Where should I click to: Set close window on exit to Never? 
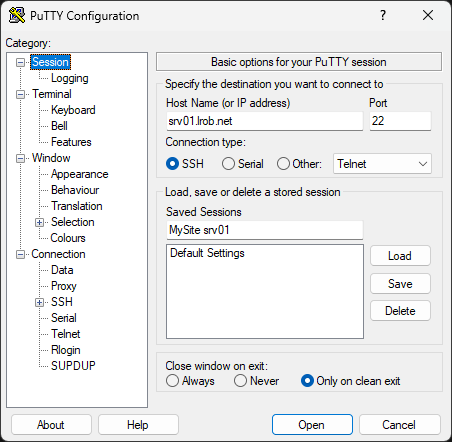pyautogui.click(x=240, y=381)
